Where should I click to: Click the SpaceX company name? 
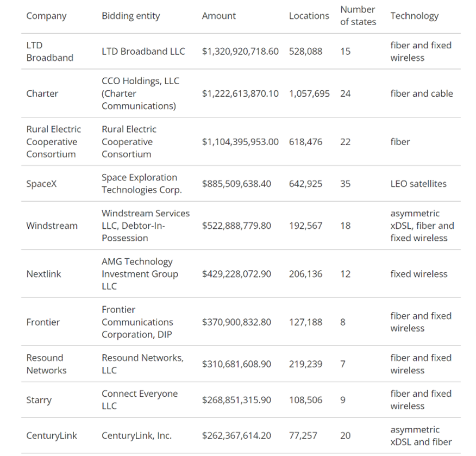(41, 184)
